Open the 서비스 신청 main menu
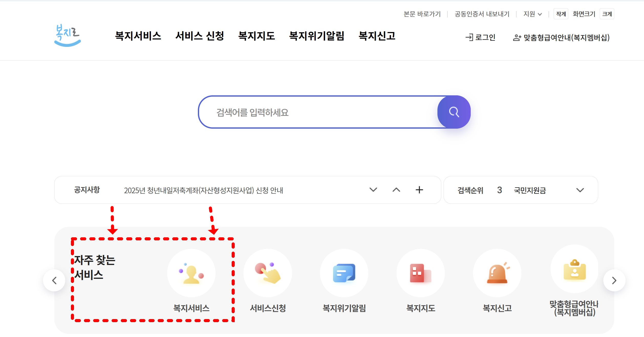 (x=200, y=36)
